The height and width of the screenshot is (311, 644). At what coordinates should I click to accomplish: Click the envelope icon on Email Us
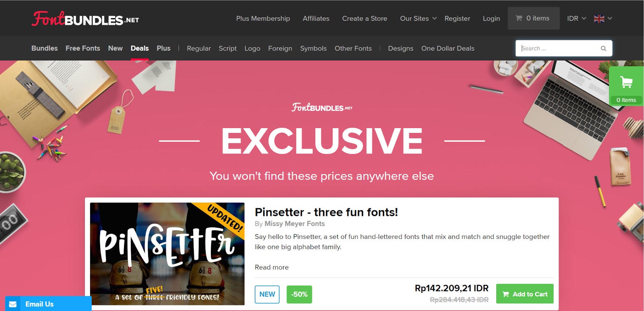[13, 304]
